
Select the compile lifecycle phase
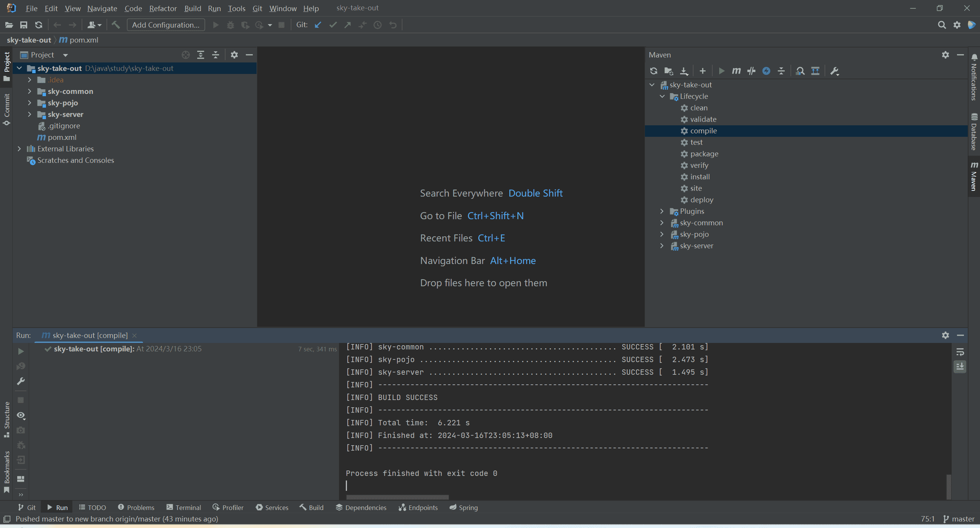point(704,130)
